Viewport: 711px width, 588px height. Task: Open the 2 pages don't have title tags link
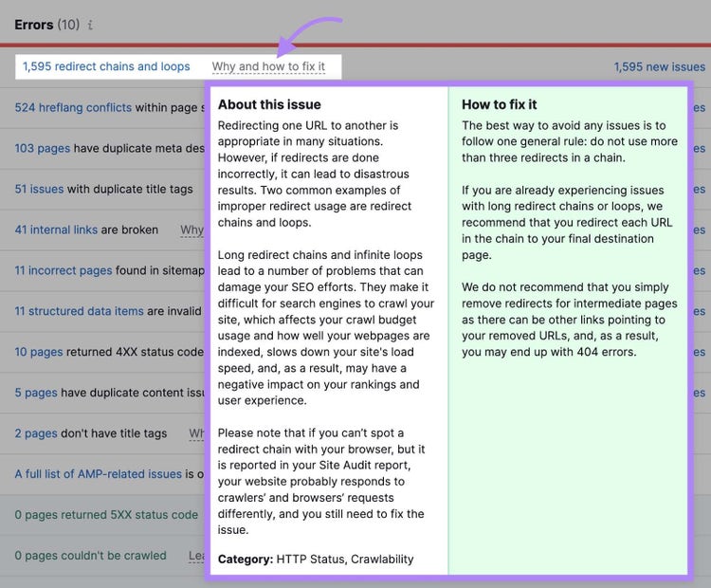click(x=36, y=433)
